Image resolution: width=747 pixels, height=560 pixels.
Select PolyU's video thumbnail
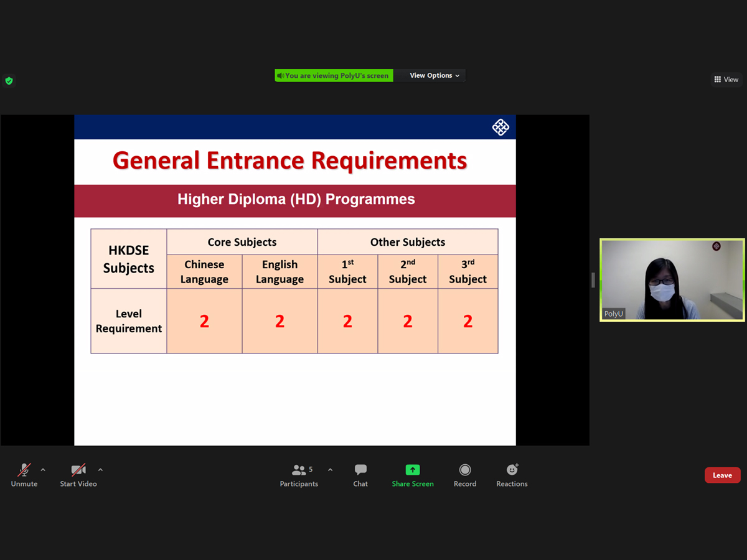[672, 280]
